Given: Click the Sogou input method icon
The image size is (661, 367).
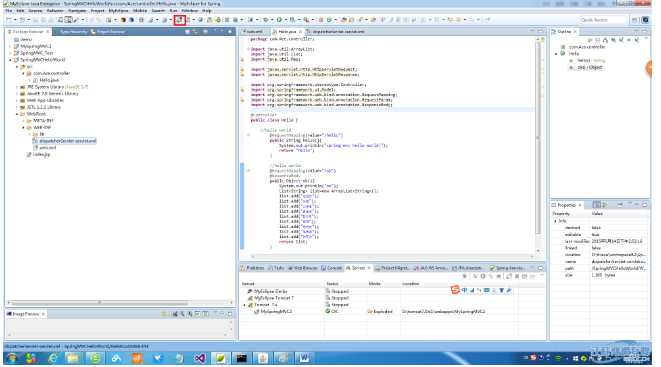Looking at the screenshot, I should 455,290.
